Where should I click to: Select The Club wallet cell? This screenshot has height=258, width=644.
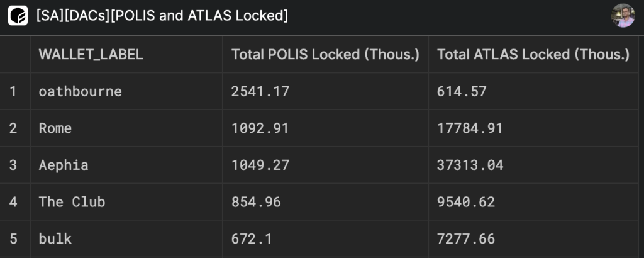tap(72, 202)
